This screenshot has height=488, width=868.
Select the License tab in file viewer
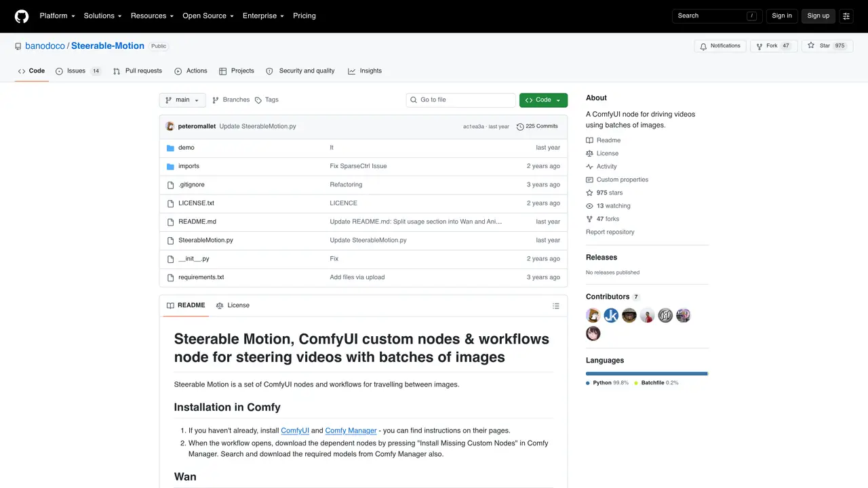pyautogui.click(x=233, y=306)
